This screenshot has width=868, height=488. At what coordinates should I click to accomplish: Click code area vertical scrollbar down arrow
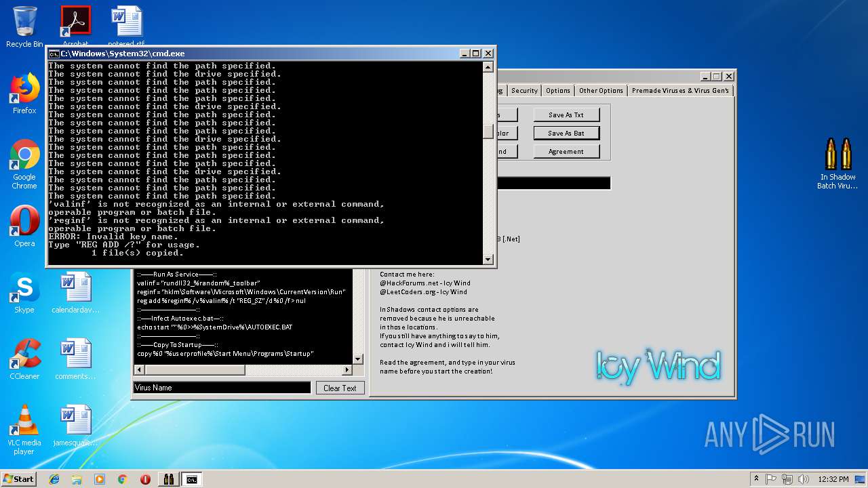[357, 359]
